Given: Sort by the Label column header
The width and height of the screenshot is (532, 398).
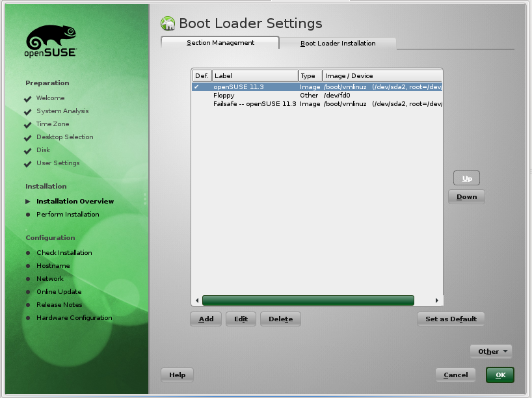Looking at the screenshot, I should [x=255, y=75].
